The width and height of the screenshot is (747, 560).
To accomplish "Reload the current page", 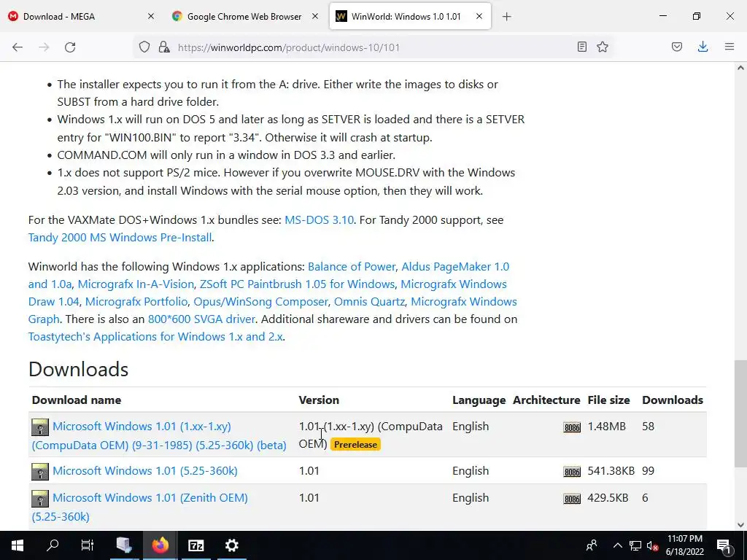I will coord(70,47).
